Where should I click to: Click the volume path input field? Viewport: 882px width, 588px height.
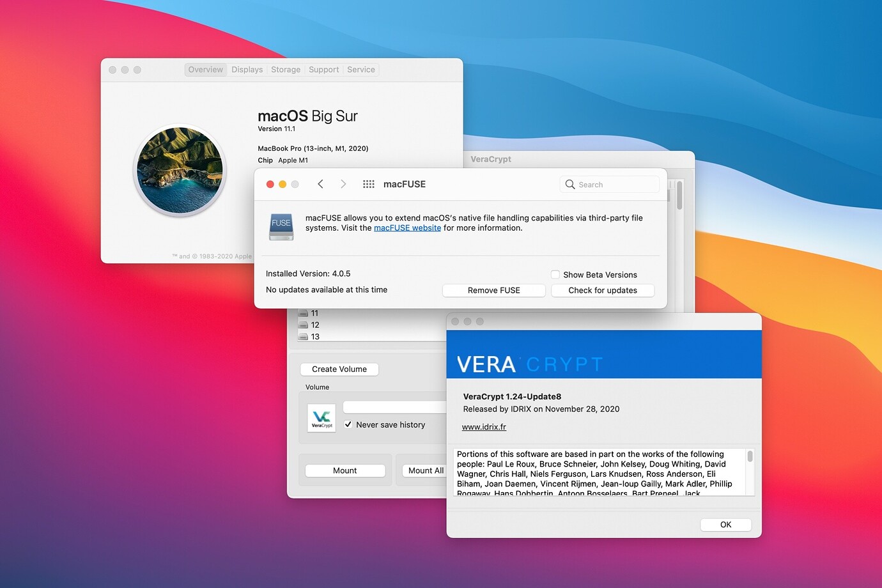(x=394, y=407)
